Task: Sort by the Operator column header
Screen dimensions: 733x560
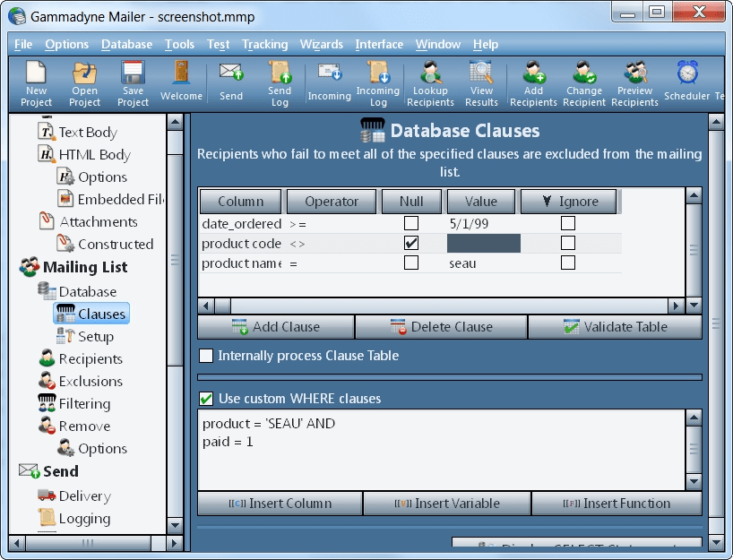Action: click(x=332, y=202)
